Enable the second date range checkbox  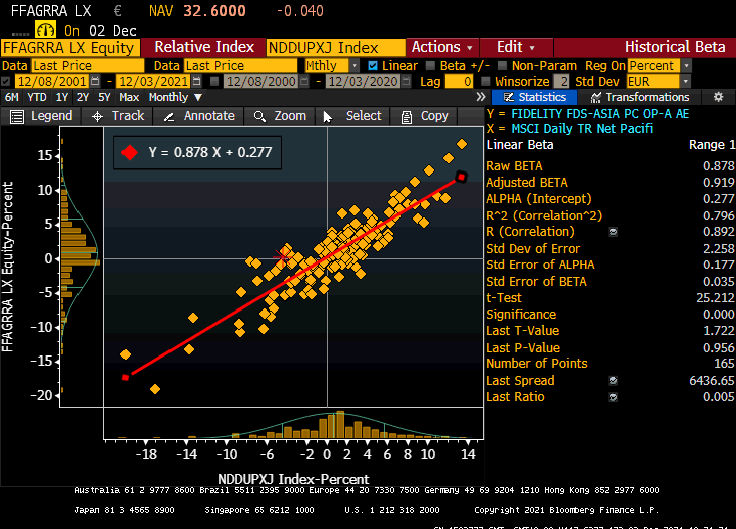pos(215,81)
